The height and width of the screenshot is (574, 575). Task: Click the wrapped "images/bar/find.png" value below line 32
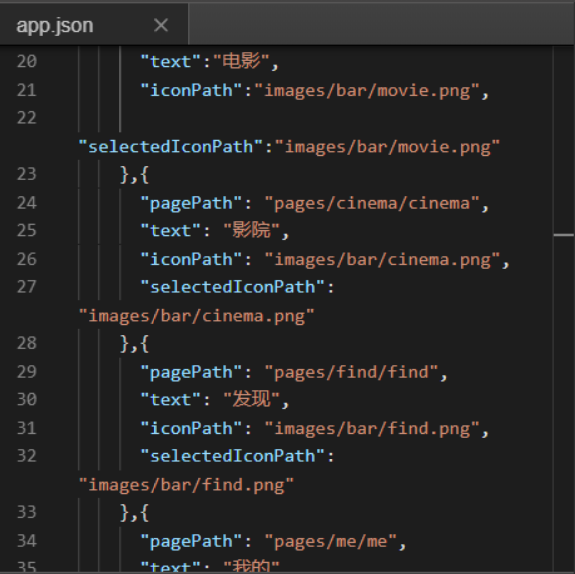186,485
